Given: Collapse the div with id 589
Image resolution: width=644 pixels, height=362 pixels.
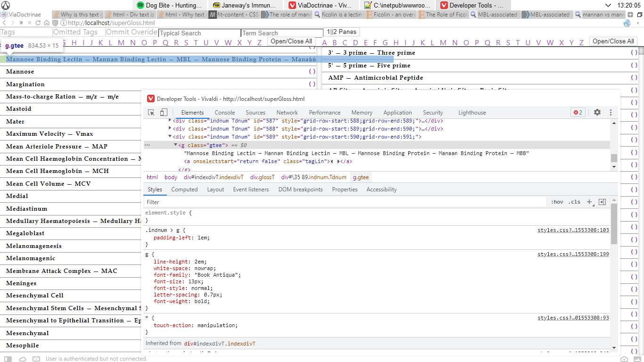Looking at the screenshot, I should (170, 136).
